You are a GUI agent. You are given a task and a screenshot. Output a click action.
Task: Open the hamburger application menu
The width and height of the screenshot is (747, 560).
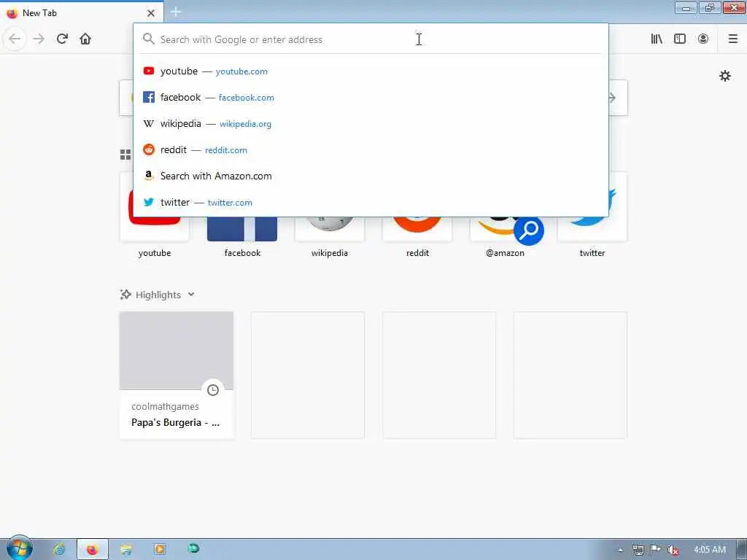(733, 39)
